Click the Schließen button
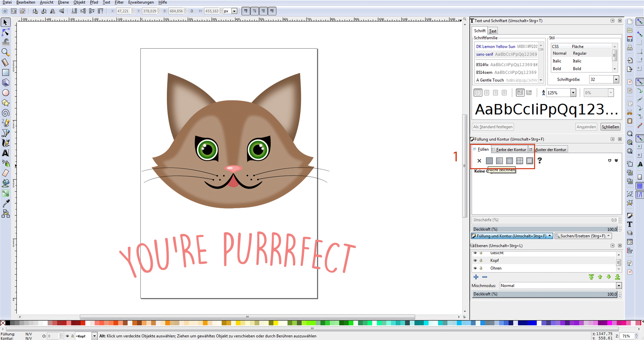Image resolution: width=644 pixels, height=340 pixels. [x=610, y=127]
